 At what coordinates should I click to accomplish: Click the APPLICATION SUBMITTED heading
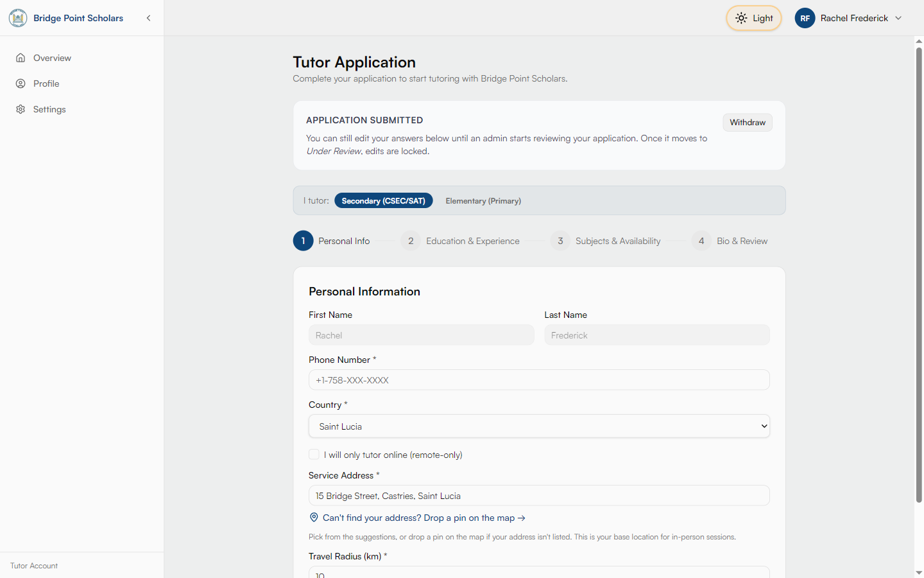[364, 120]
